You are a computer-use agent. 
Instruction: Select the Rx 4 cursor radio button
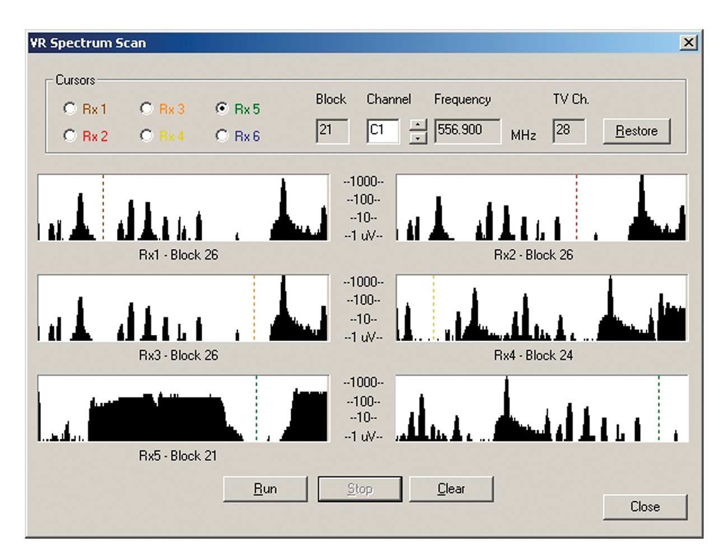click(x=146, y=134)
